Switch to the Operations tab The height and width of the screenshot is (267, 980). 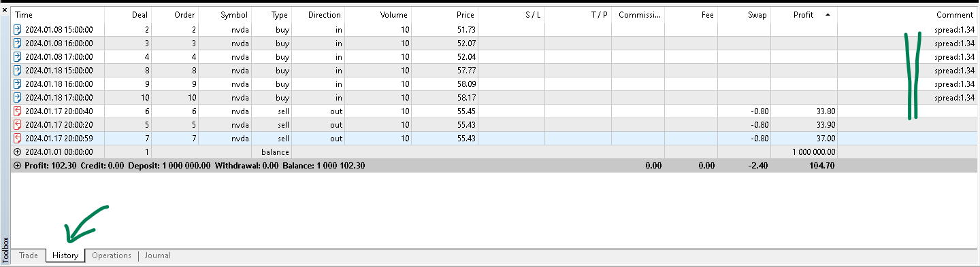click(112, 255)
